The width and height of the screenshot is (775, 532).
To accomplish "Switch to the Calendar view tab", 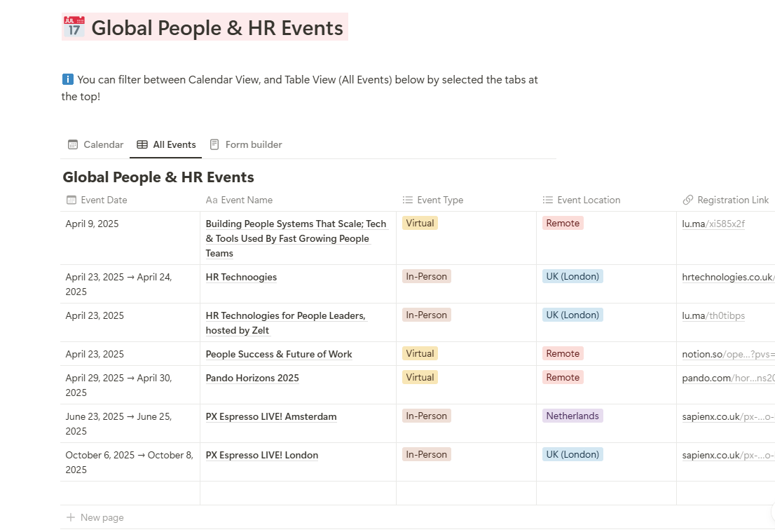I will [95, 144].
